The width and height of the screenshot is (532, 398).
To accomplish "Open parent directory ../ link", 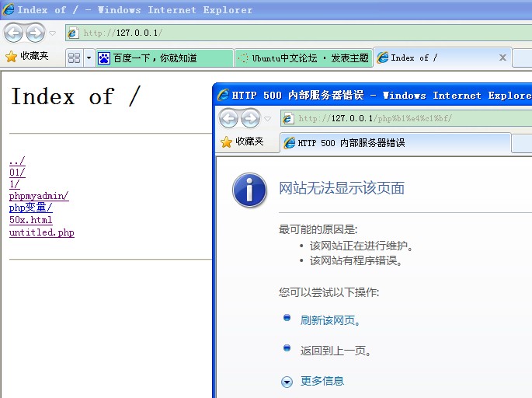I will 17,161.
